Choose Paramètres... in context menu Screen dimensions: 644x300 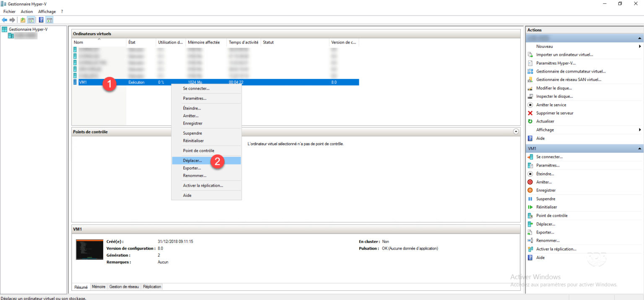tap(206, 98)
